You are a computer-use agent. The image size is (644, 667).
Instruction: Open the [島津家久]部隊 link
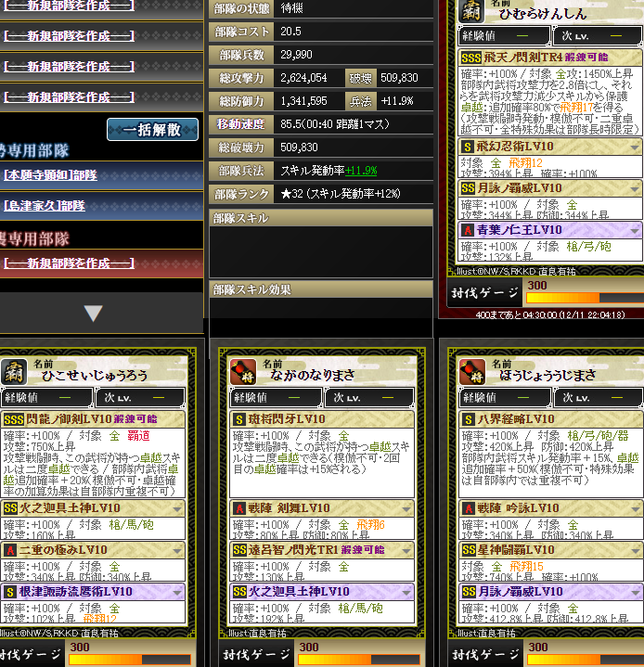pos(45,206)
